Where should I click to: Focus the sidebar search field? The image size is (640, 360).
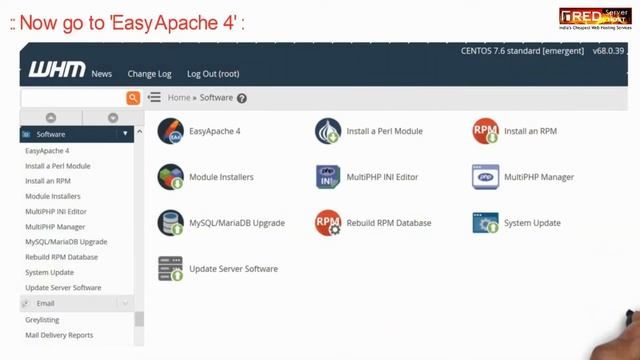(x=73, y=98)
